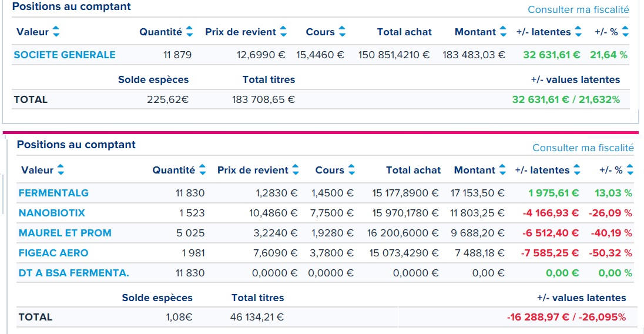Sort top table by +/- latentes arrows
This screenshot has height=334, width=644.
click(x=578, y=32)
